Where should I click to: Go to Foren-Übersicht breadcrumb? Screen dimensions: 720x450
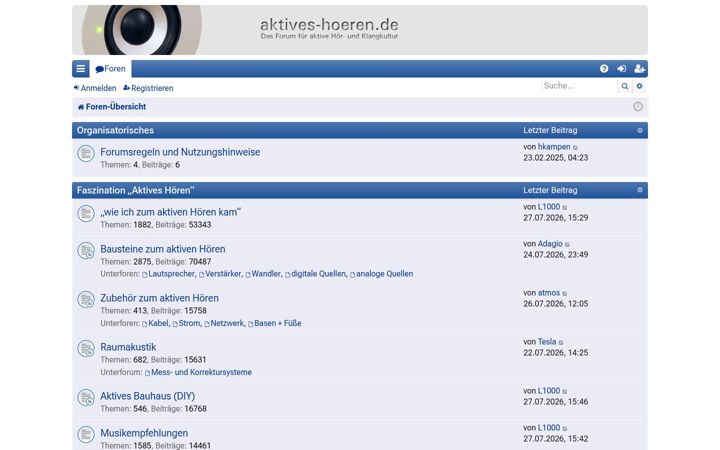click(x=112, y=107)
